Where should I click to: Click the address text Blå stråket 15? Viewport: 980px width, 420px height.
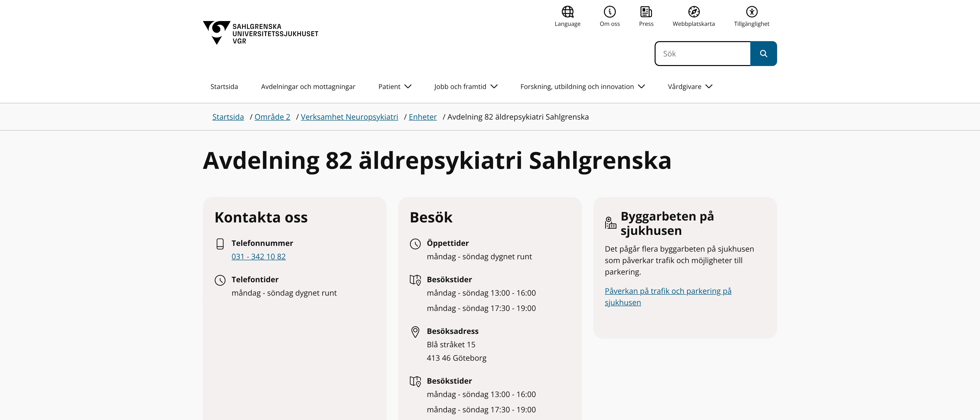[x=451, y=344]
